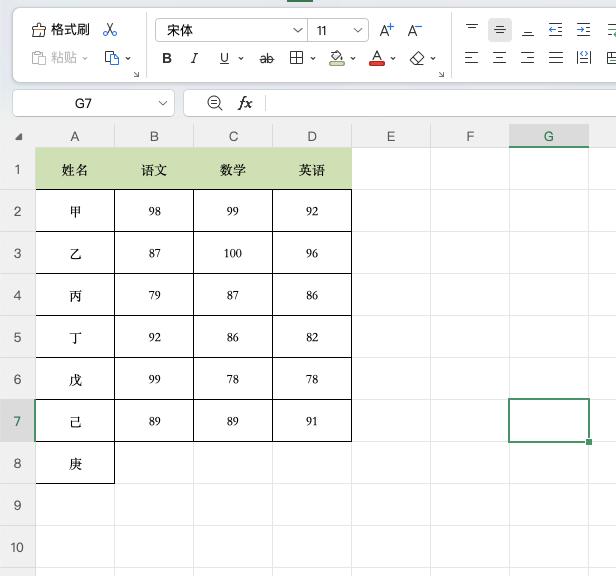616x576 pixels.
Task: Click the name cell 戊
Action: (75, 379)
